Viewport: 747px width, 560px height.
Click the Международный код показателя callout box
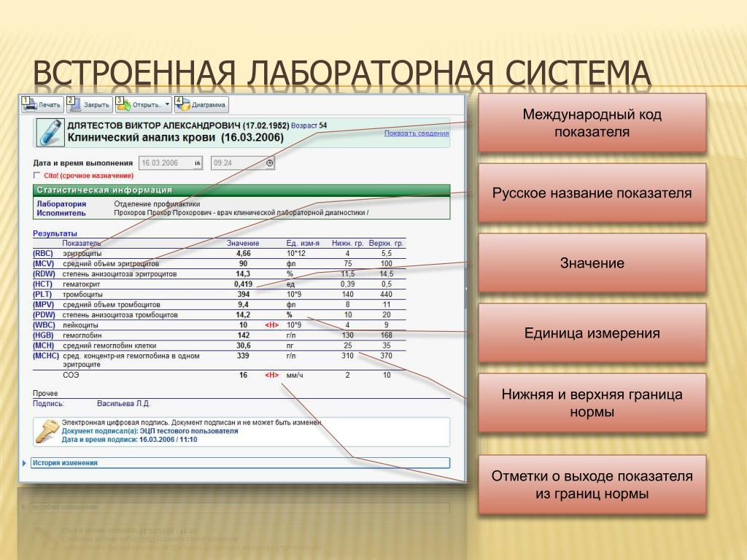(x=592, y=122)
